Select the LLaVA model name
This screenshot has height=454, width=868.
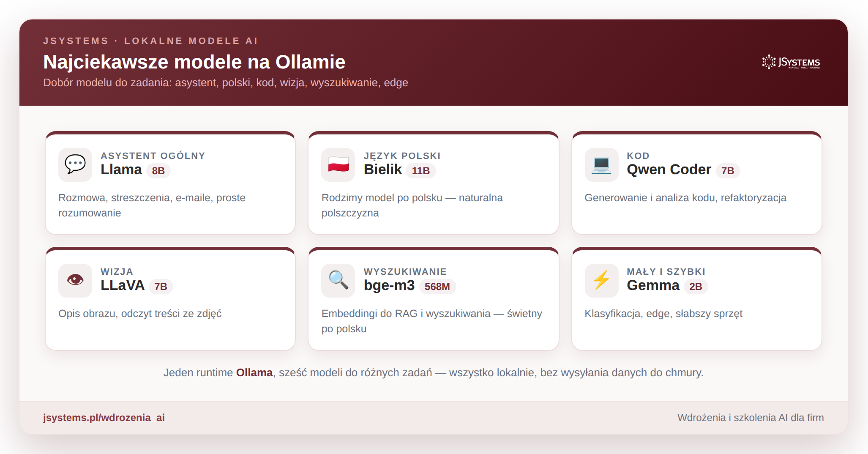click(123, 285)
